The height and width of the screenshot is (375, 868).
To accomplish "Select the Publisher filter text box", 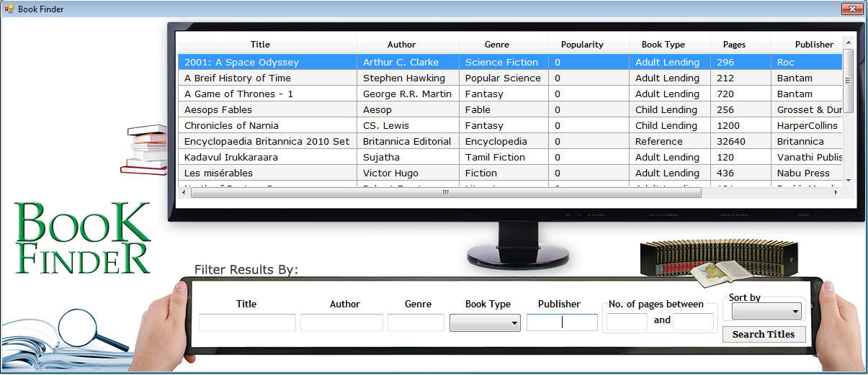I will 562,322.
